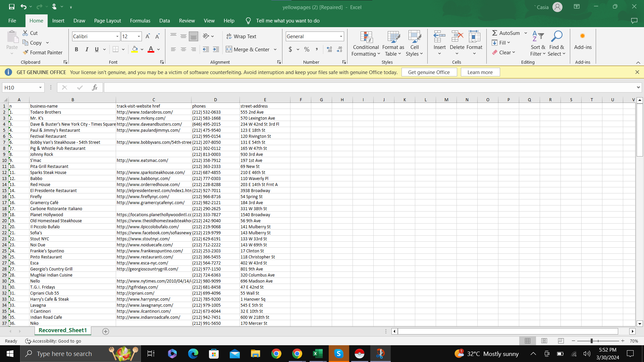
Task: Click the Format Painter brush icon
Action: coord(25,52)
